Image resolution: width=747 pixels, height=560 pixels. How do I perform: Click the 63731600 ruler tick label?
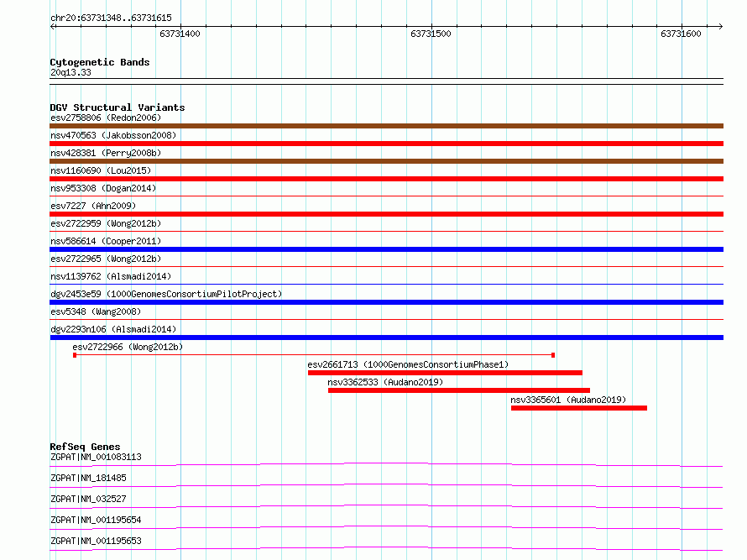tap(681, 34)
